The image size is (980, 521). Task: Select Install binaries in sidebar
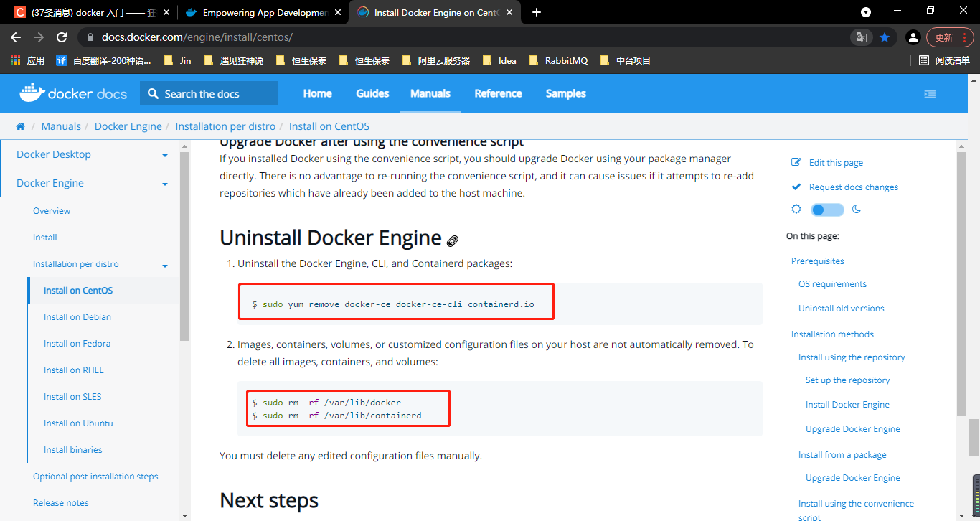[73, 450]
